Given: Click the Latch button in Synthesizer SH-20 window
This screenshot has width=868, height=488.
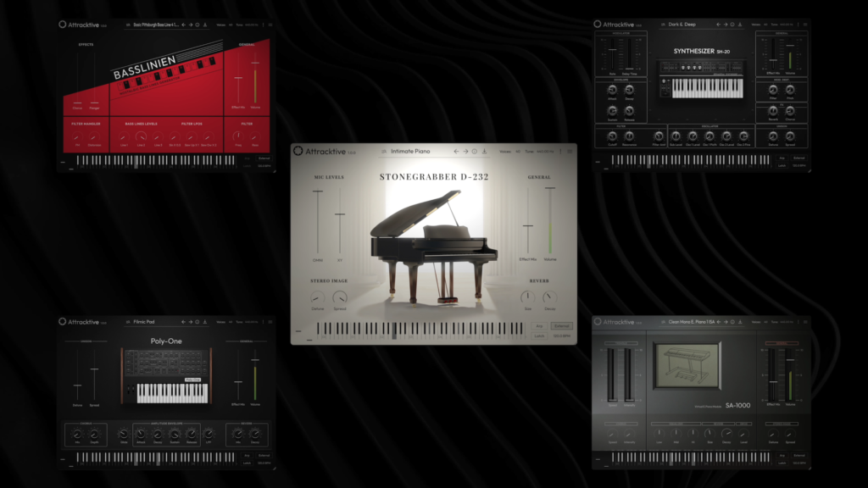Looking at the screenshot, I should pos(782,165).
